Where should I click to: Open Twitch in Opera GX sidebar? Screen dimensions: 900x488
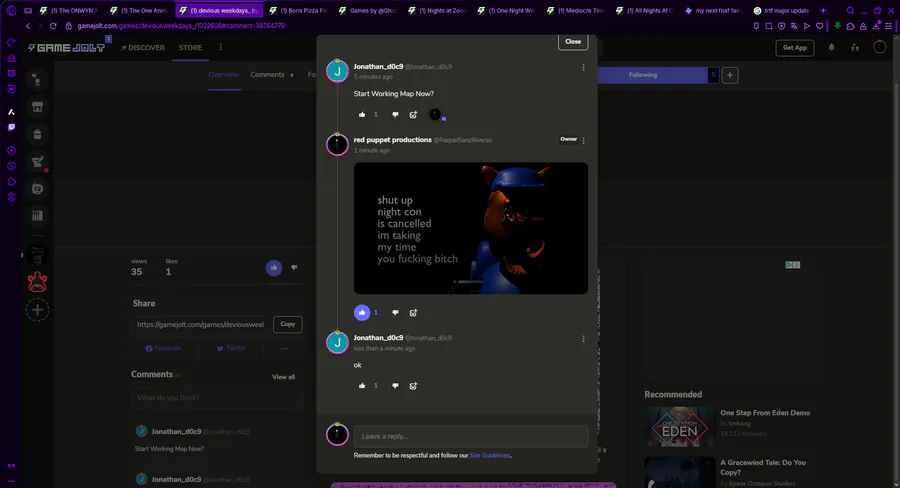11,127
